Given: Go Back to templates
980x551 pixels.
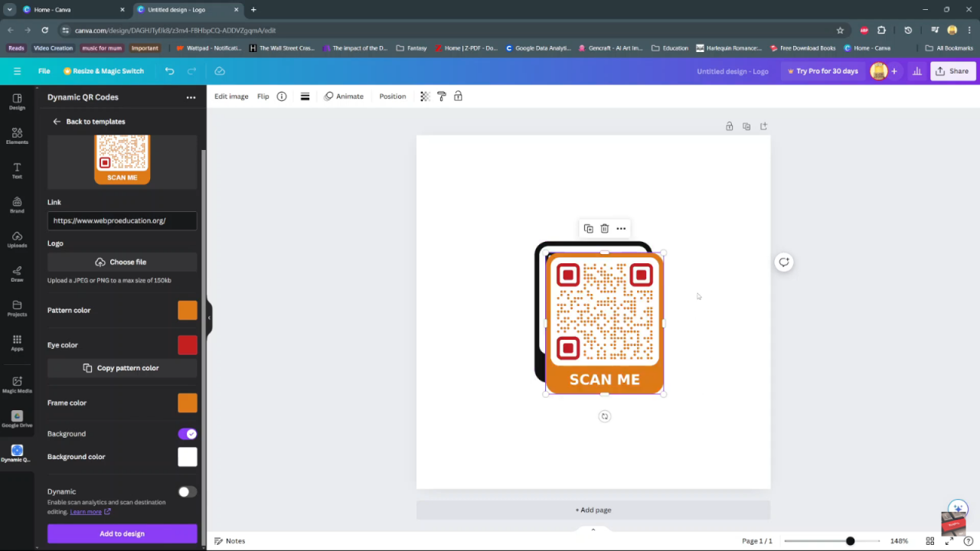Looking at the screenshot, I should (89, 122).
